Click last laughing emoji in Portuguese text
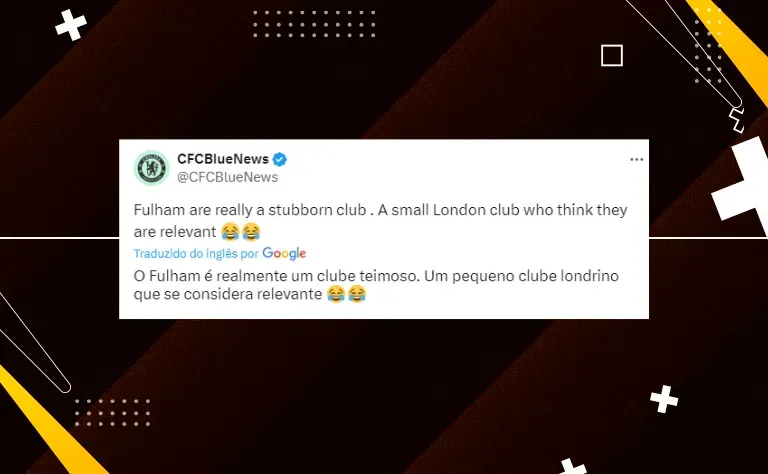 pos(357,294)
